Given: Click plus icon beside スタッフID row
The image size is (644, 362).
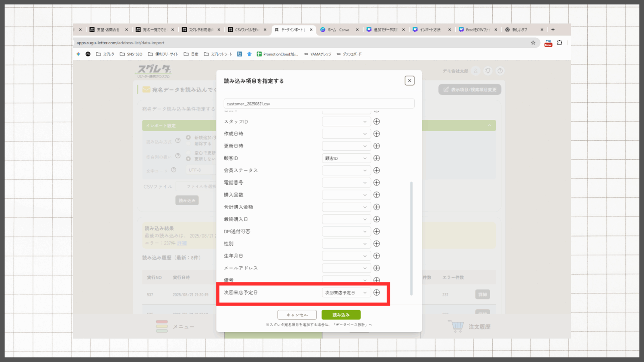Looking at the screenshot, I should 376,121.
